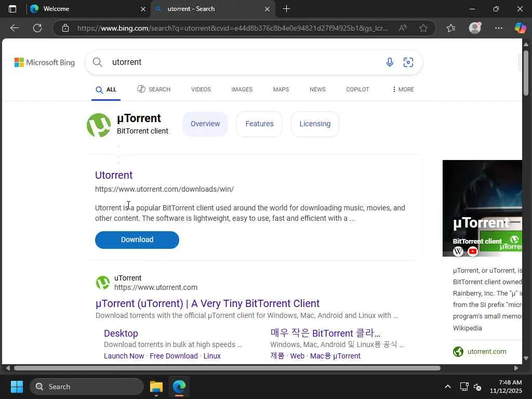Click the Microsoft Bing logo
Viewport: 532px width, 399px height.
[45, 62]
